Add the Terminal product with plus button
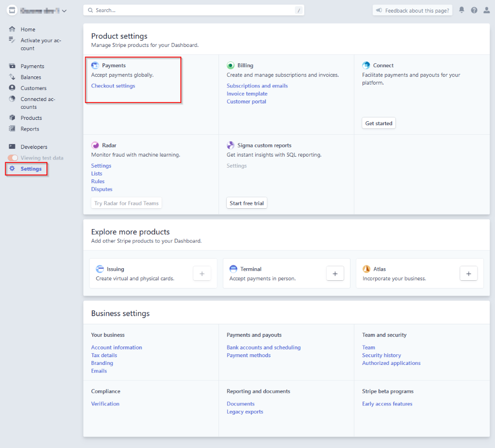Image resolution: width=495 pixels, height=448 pixels. point(335,274)
